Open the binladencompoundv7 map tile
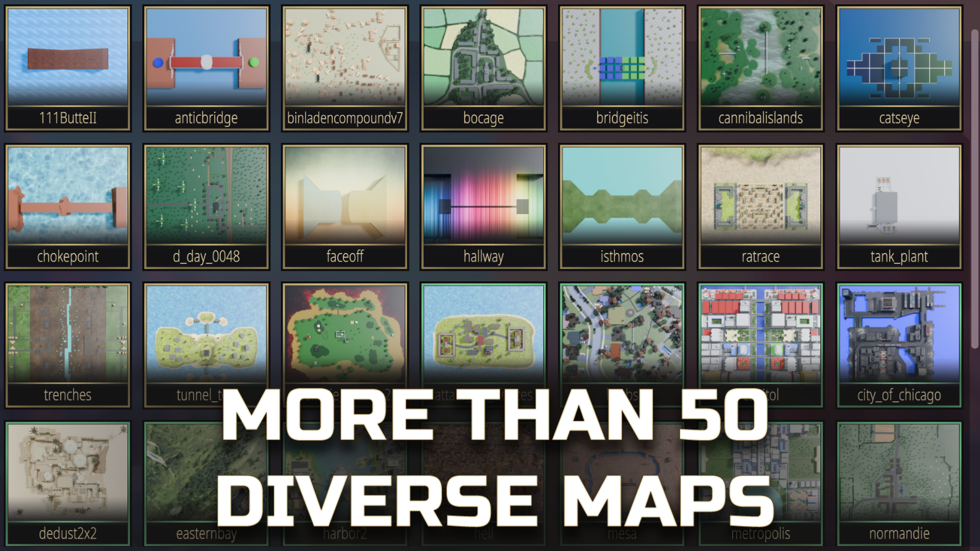Viewport: 980px width, 551px height. click(x=345, y=68)
